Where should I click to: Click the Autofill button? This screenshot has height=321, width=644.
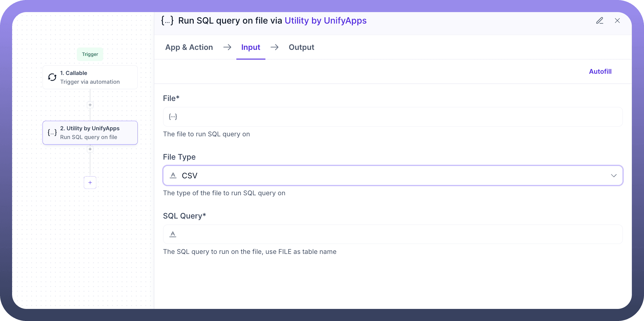pyautogui.click(x=600, y=72)
